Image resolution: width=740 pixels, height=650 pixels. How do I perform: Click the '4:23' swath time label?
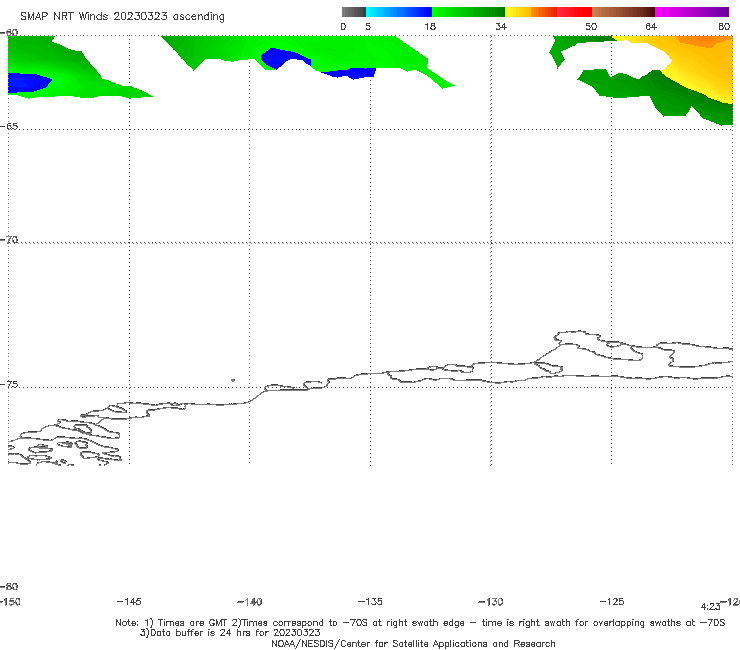point(710,607)
